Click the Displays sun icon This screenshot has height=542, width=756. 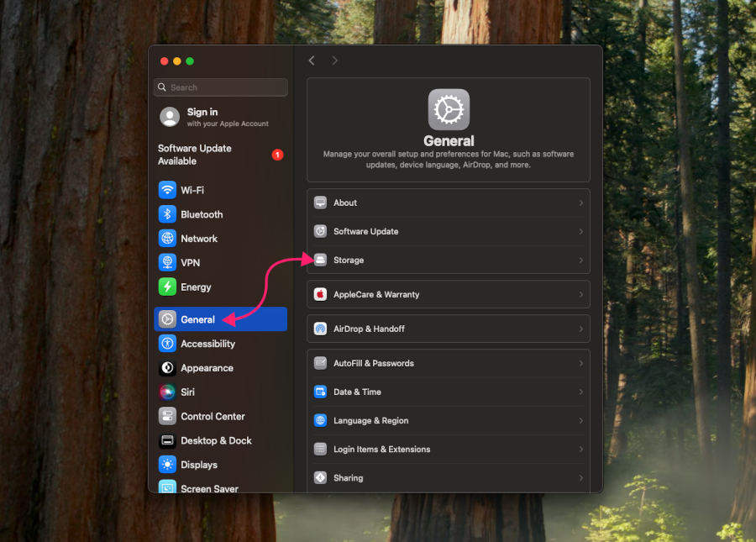(167, 465)
